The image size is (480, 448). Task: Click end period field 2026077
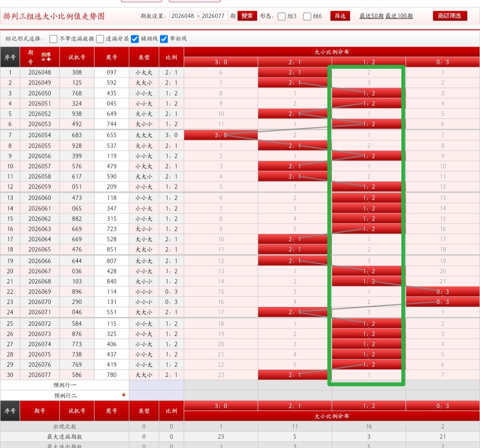point(213,16)
